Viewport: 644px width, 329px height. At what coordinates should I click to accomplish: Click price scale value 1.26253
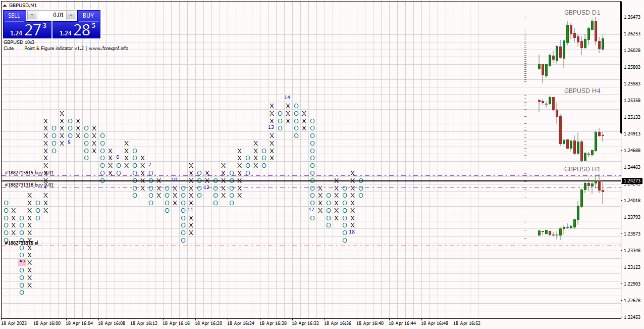pyautogui.click(x=632, y=34)
